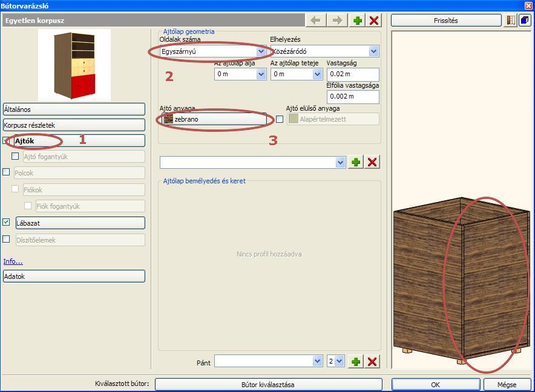This screenshot has height=392, width=535.
Task: Open the disabled Polcok section
Action: (x=79, y=173)
